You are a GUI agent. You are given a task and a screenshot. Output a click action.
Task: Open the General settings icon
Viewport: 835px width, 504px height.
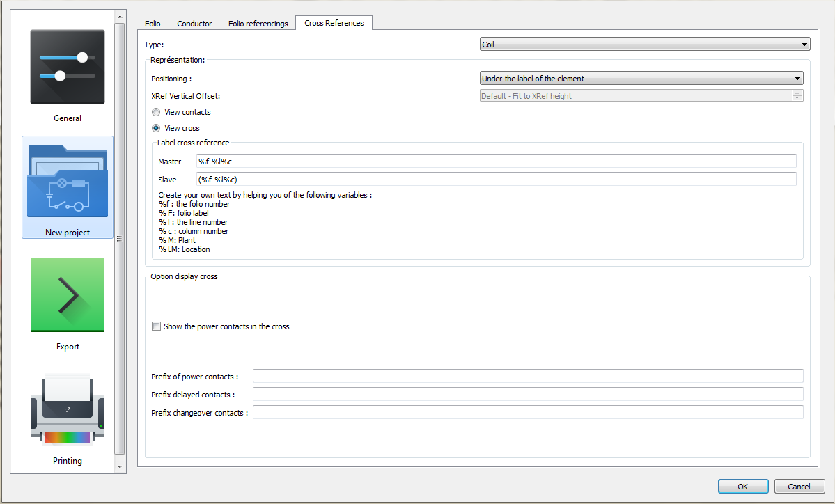coord(68,68)
